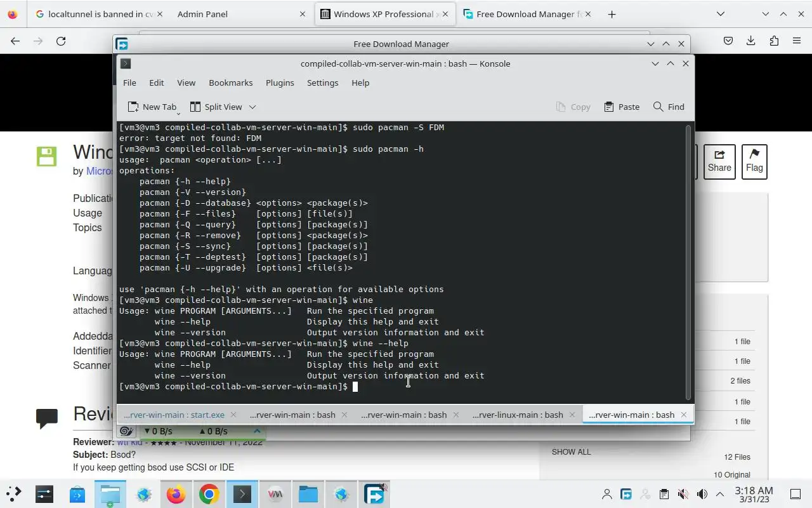Reload the current Firefox page
Screen dimensions: 812x508
pos(61,41)
